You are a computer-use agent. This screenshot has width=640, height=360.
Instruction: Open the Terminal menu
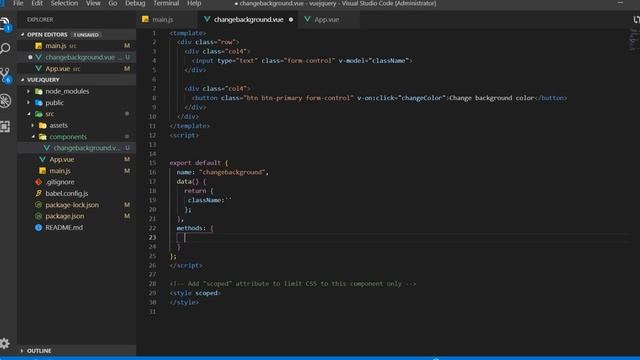(166, 4)
